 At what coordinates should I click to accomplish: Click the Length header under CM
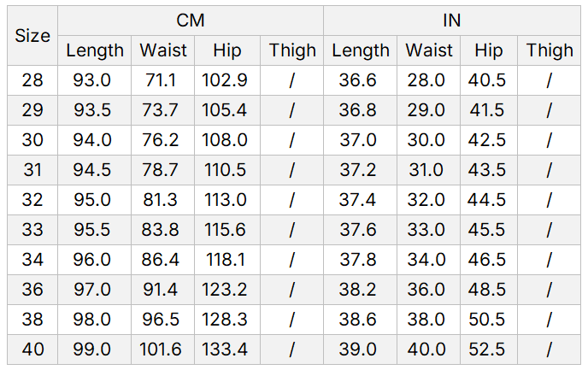pyautogui.click(x=95, y=50)
